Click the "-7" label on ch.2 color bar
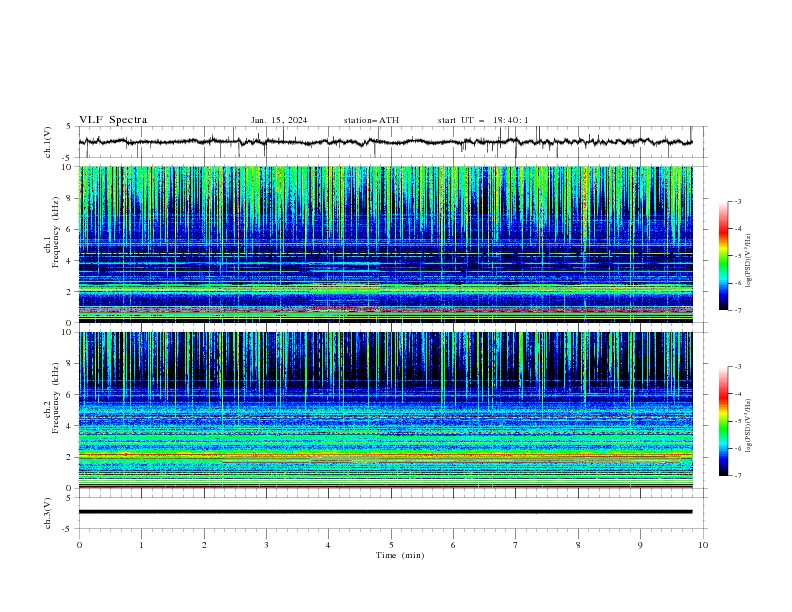792x612 pixels. coord(737,475)
